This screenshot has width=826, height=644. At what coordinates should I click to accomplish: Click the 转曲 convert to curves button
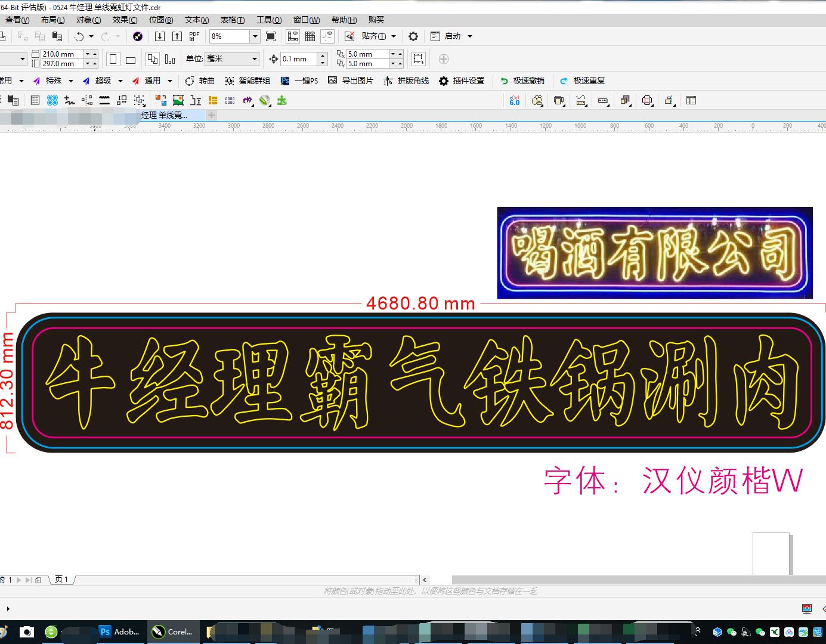tap(200, 80)
